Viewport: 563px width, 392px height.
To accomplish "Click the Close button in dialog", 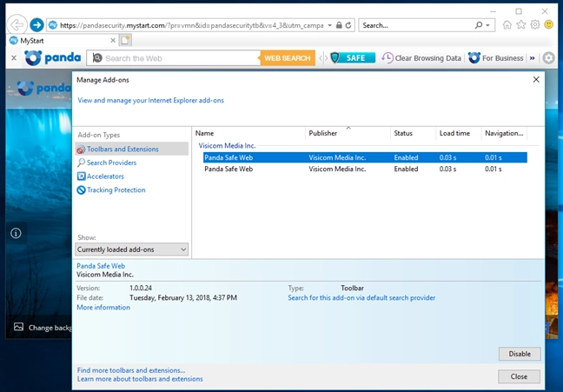I will click(519, 376).
